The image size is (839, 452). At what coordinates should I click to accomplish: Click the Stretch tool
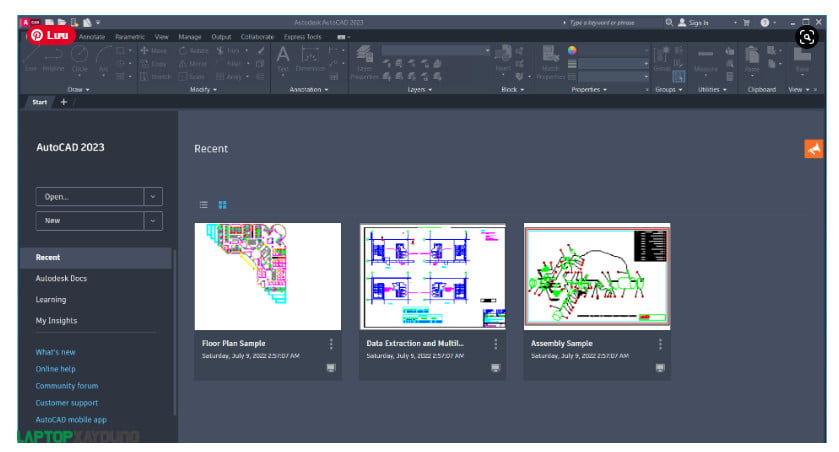click(156, 76)
